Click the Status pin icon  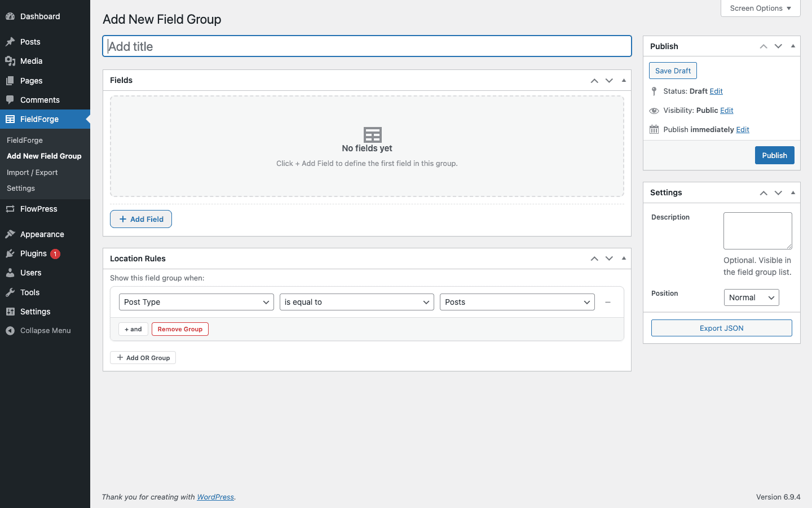[x=654, y=91]
